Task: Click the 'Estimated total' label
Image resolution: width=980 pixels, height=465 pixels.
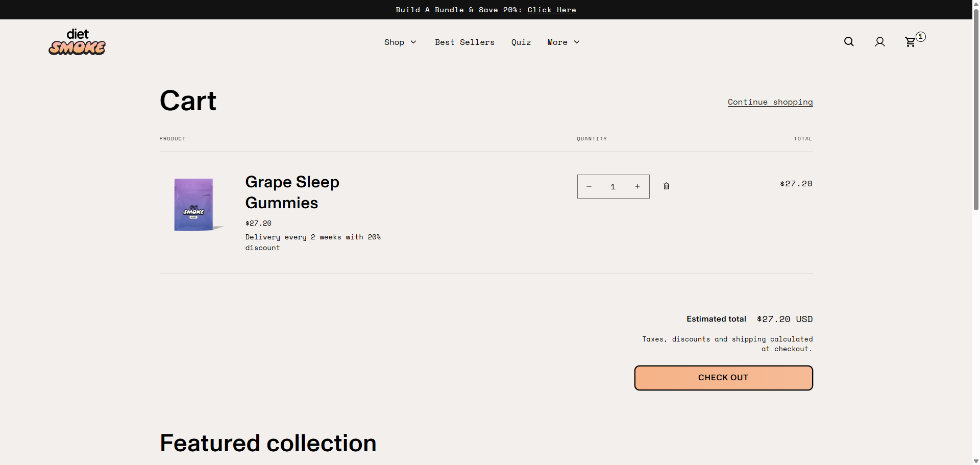Action: (x=716, y=319)
